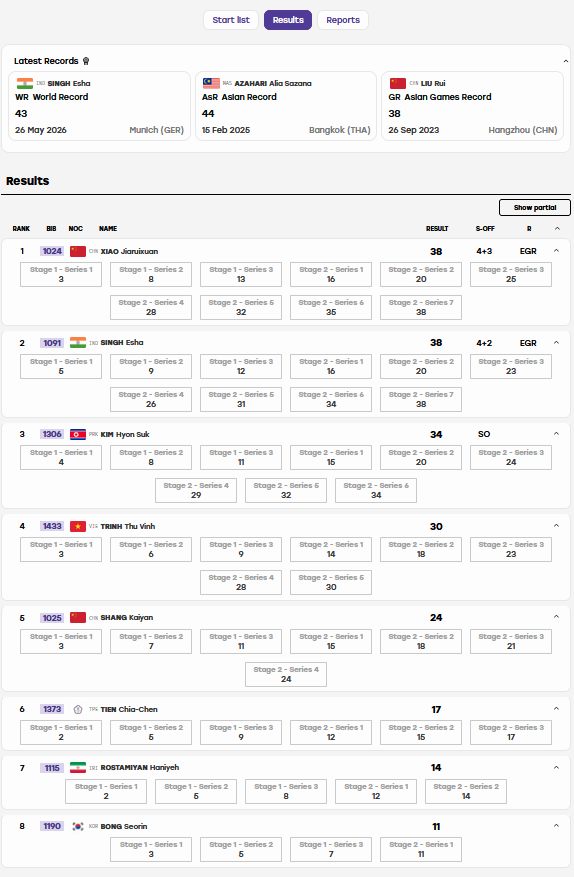Click China flag in Asian Games Record card

pyautogui.click(x=398, y=83)
